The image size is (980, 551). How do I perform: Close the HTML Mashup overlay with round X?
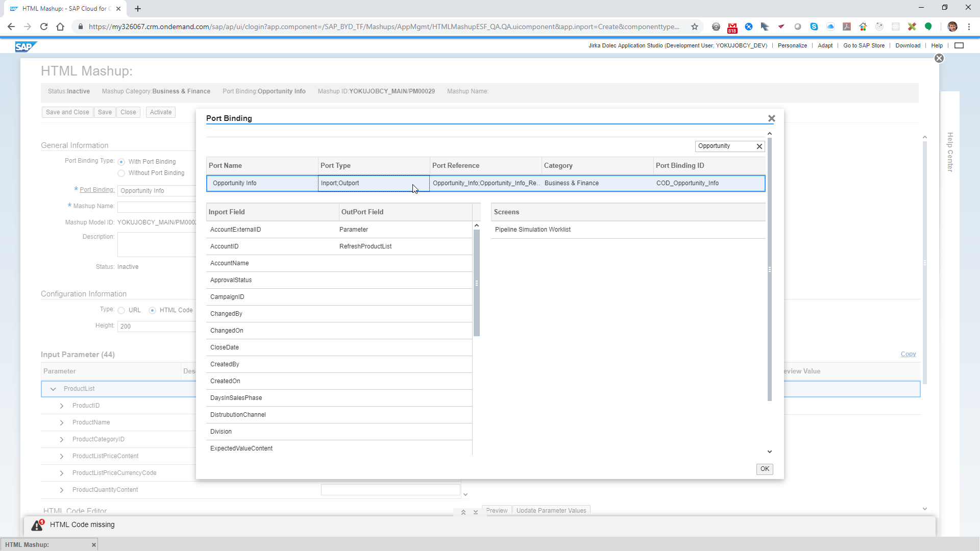[939, 59]
